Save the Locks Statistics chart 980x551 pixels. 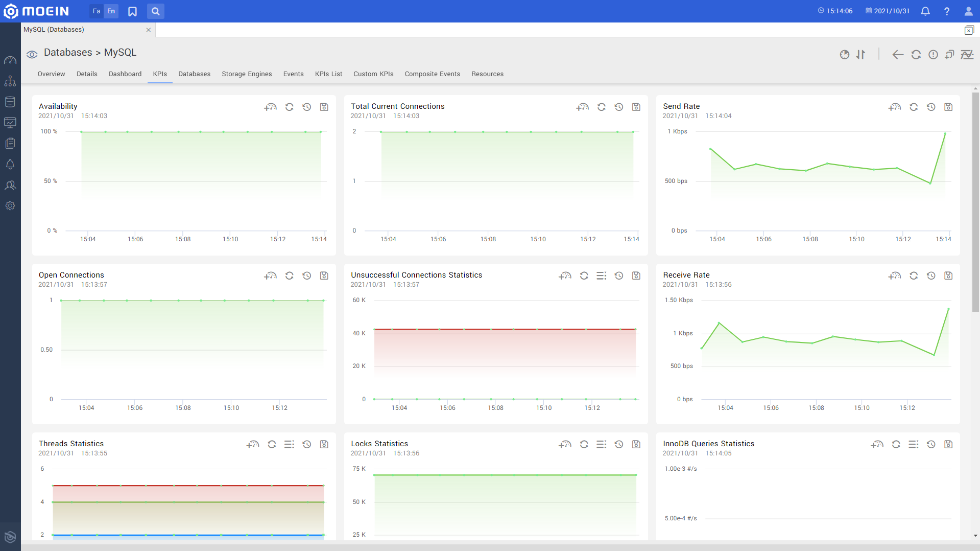point(636,444)
